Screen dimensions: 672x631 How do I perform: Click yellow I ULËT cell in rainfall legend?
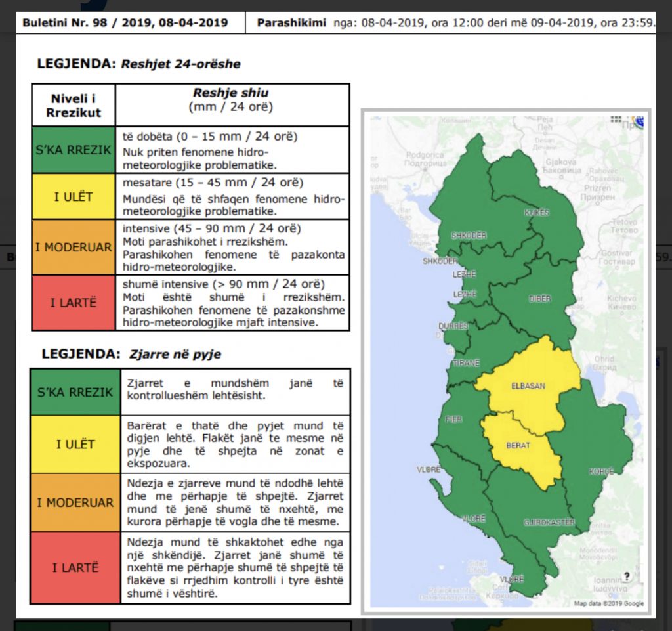[73, 197]
